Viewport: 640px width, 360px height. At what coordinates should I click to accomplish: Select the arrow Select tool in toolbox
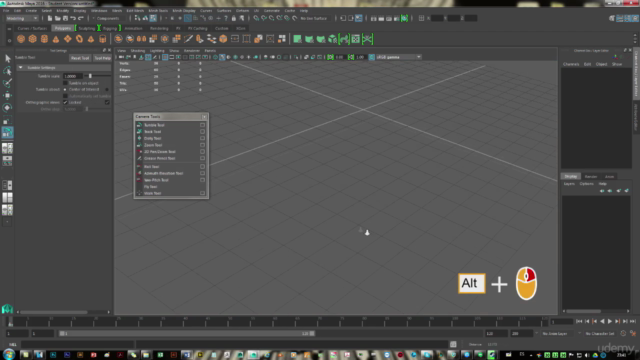(7, 59)
